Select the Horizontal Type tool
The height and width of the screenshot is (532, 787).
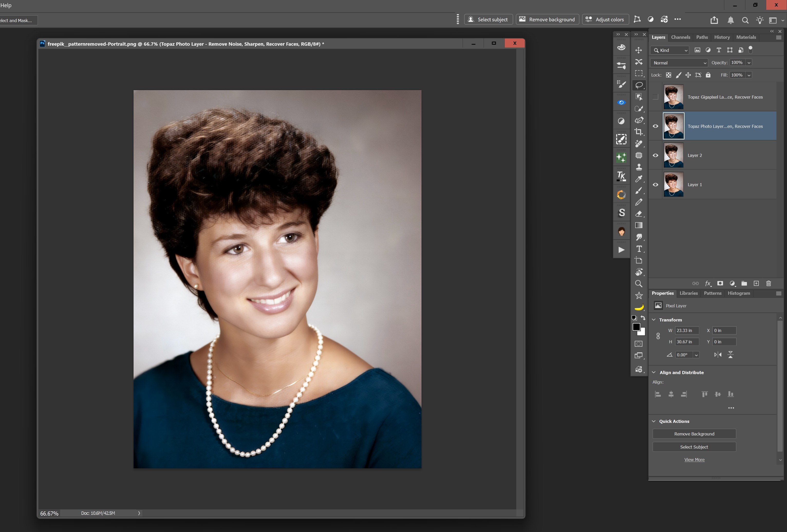tap(639, 249)
